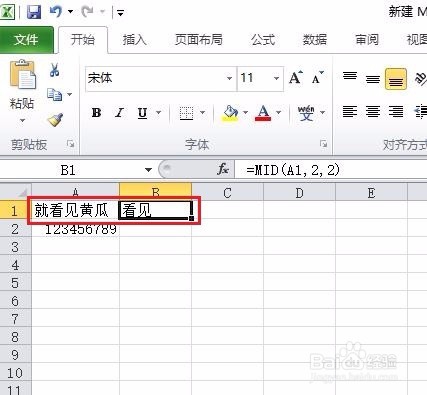Click the font size box showing 11

point(254,78)
